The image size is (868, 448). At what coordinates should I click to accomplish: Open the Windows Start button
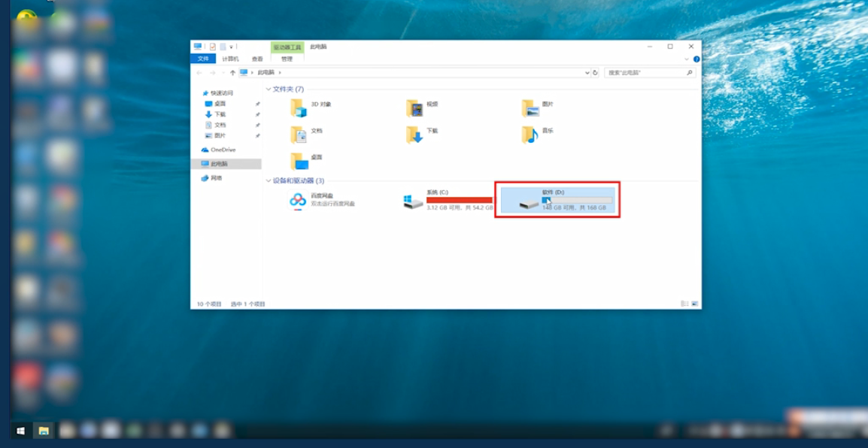[20, 431]
